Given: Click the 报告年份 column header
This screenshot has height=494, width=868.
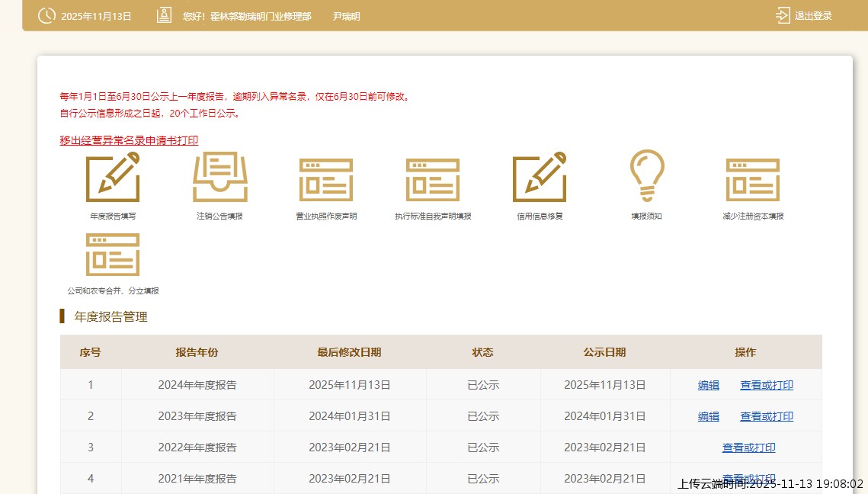Looking at the screenshot, I should click(x=197, y=352).
